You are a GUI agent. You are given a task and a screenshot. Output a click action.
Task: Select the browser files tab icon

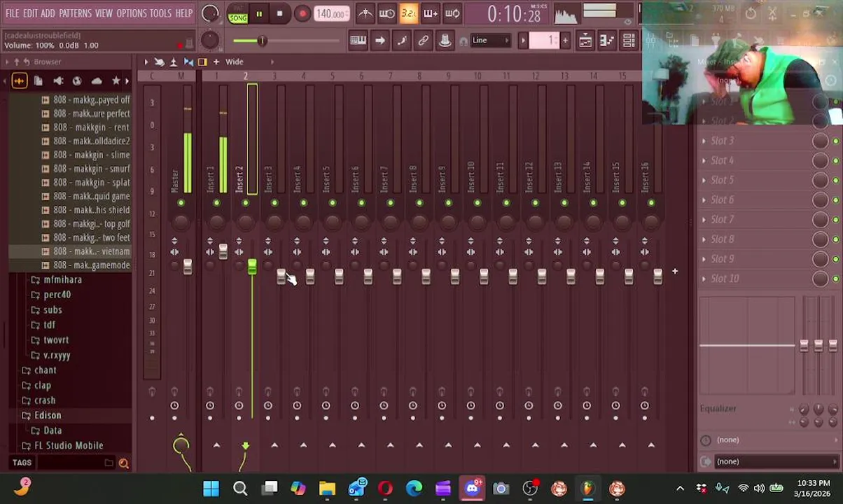coord(39,81)
